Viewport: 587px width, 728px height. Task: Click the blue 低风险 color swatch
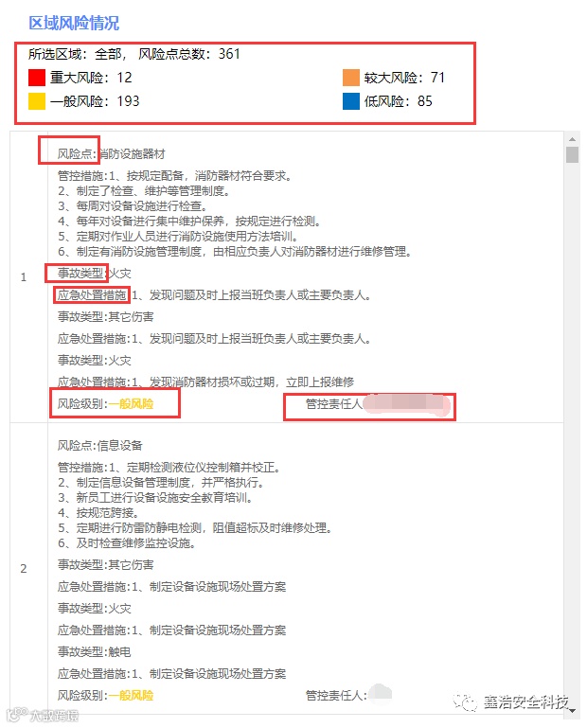[x=351, y=101]
